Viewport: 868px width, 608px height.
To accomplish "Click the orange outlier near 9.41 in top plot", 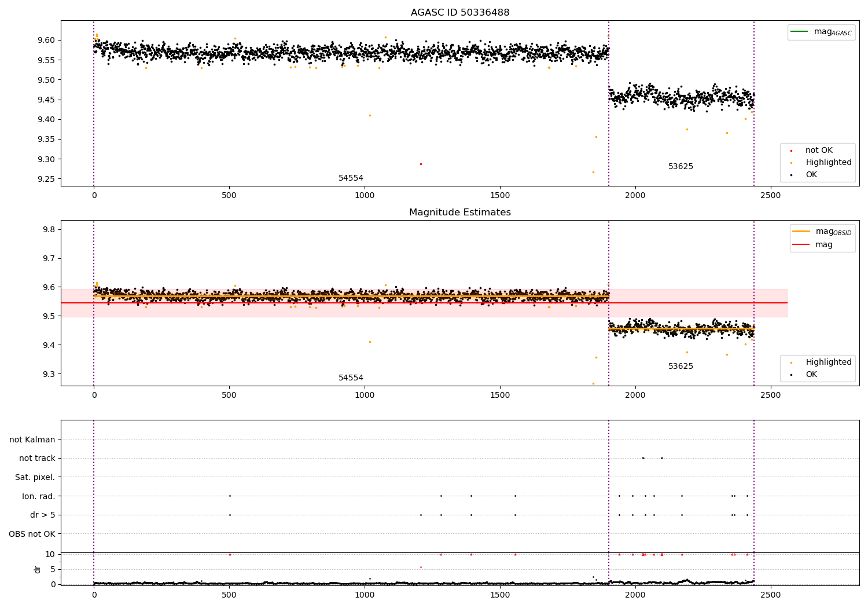I will (370, 115).
